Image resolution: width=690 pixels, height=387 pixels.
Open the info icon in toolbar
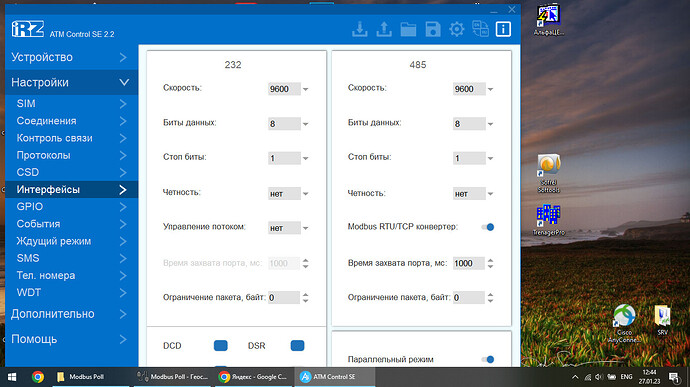[503, 29]
